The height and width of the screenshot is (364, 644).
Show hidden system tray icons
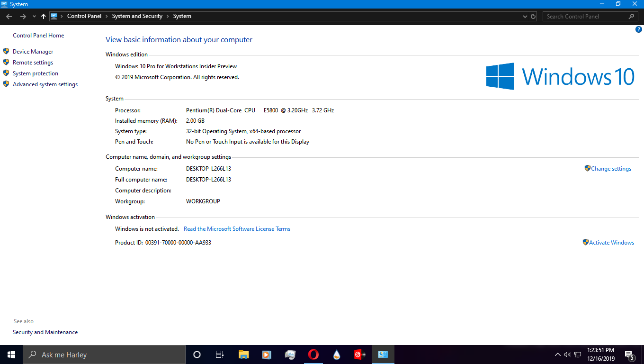pos(557,355)
